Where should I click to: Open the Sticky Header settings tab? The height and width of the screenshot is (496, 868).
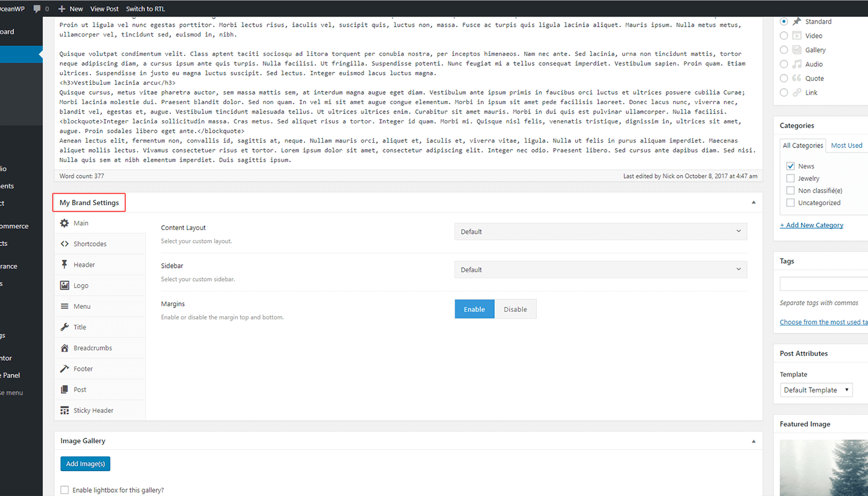100,410
